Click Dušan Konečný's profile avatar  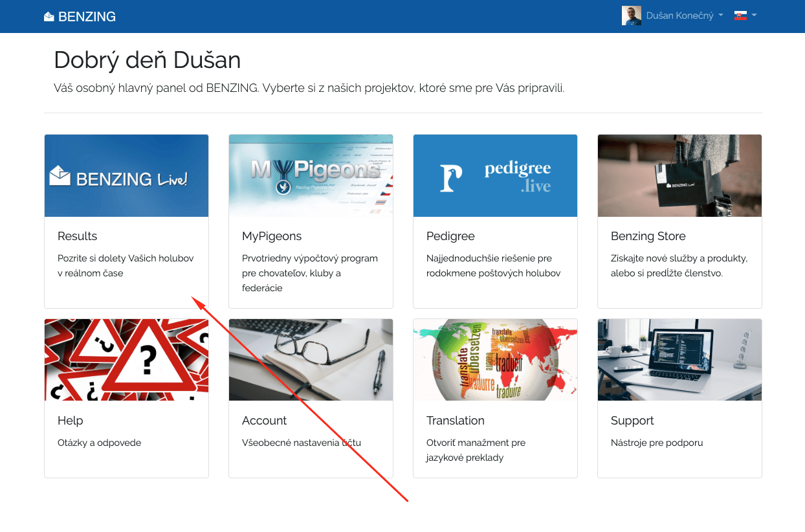pyautogui.click(x=632, y=16)
